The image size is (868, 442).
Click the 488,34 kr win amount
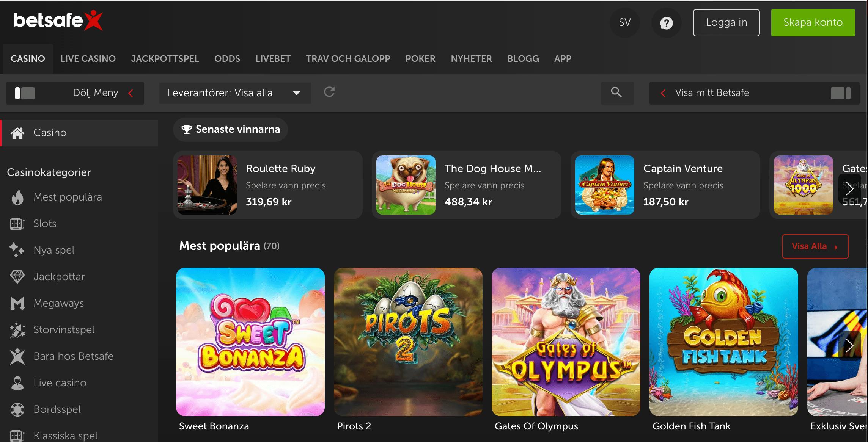[x=468, y=202]
